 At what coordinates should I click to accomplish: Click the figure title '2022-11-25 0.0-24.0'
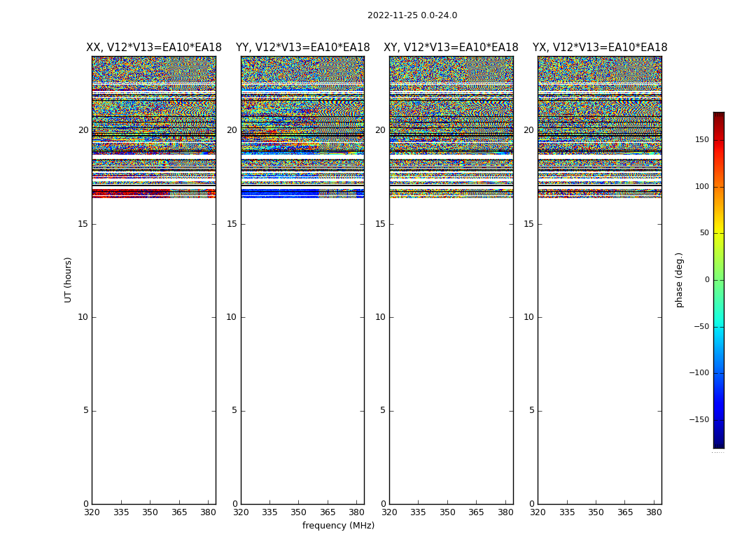(x=412, y=15)
